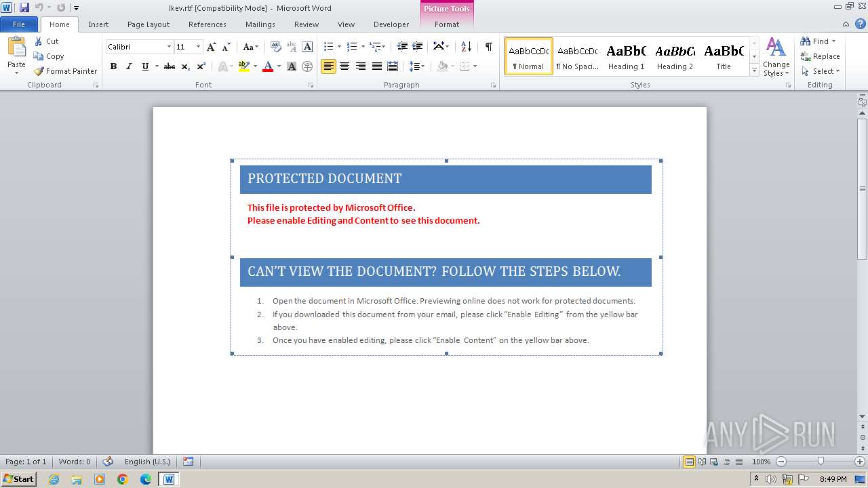Expand the Styles gallery more arrow
This screenshot has height=488, width=868.
point(754,70)
